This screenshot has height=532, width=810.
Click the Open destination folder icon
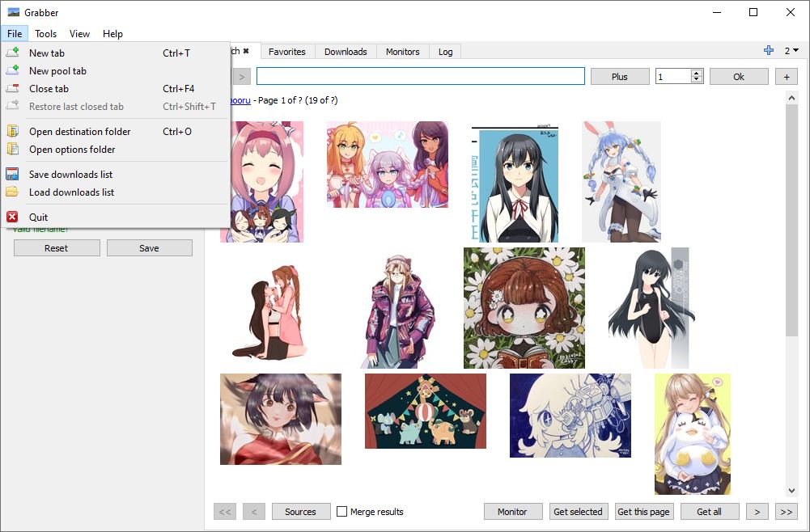pos(12,131)
